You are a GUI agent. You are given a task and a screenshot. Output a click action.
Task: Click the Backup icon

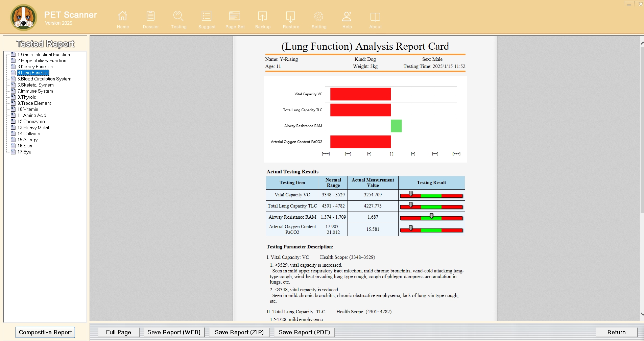click(263, 16)
